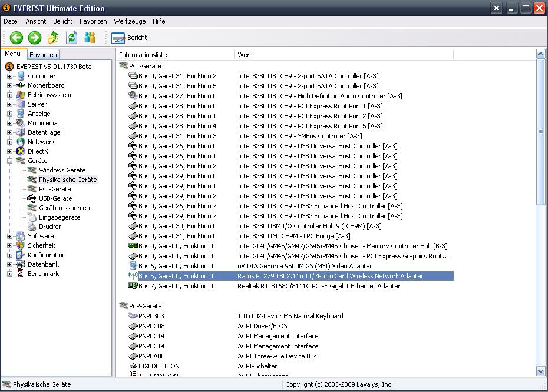Select PCI-Geräte in the left tree
This screenshot has height=392, width=548.
[x=55, y=189]
